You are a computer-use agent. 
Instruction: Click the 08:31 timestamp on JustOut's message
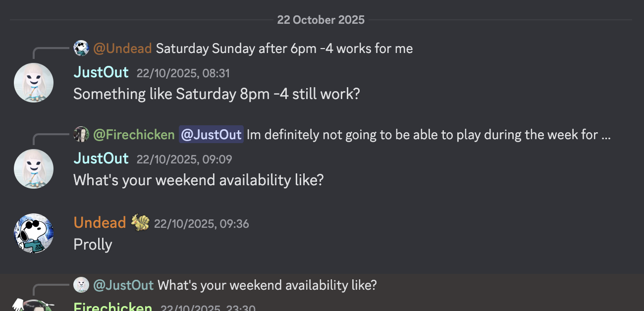click(x=183, y=73)
